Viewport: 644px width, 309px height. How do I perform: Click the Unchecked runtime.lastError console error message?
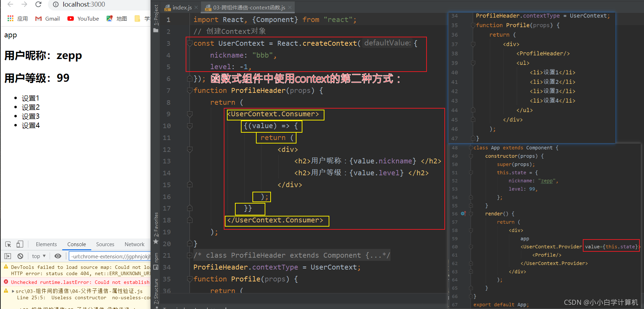[x=80, y=282]
